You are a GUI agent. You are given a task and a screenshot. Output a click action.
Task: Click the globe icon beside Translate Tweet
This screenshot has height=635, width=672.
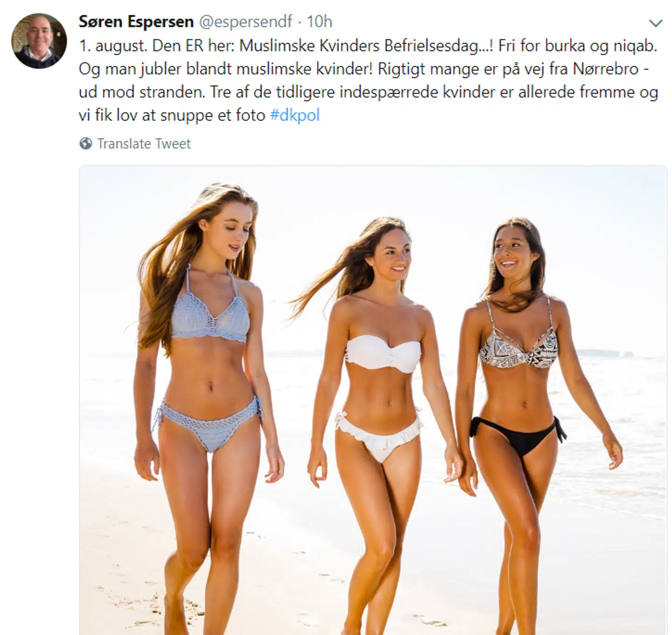pyautogui.click(x=85, y=143)
